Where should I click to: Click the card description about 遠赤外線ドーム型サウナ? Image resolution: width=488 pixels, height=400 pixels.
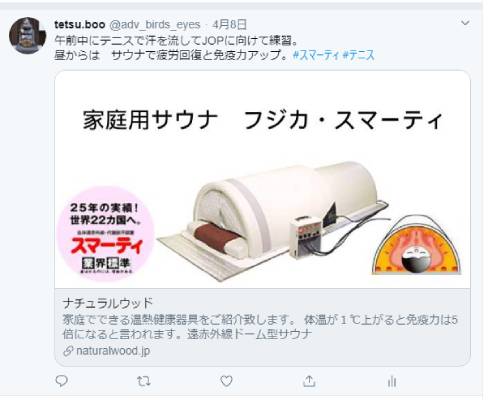click(x=260, y=327)
